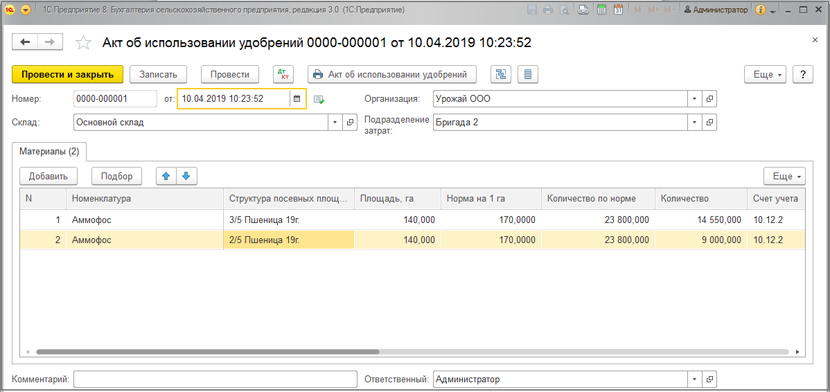Click the Площадь, га column header
Screen dimensions: 830x392
[398, 198]
